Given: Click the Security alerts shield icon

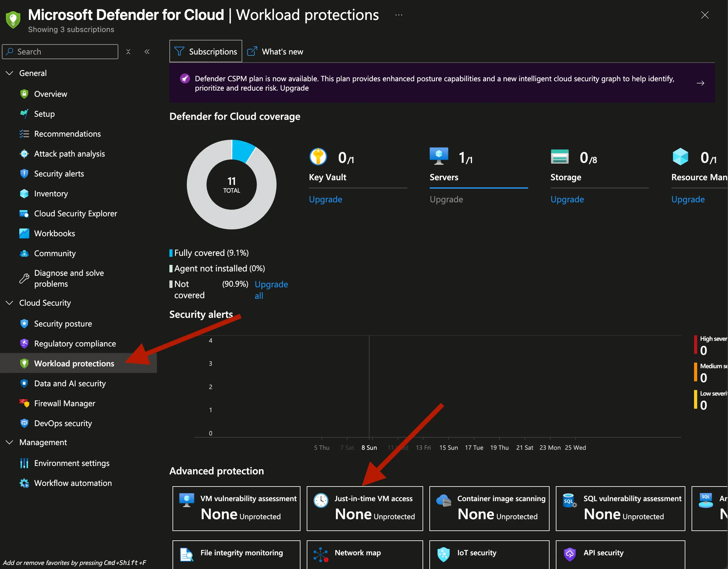Looking at the screenshot, I should coord(24,174).
